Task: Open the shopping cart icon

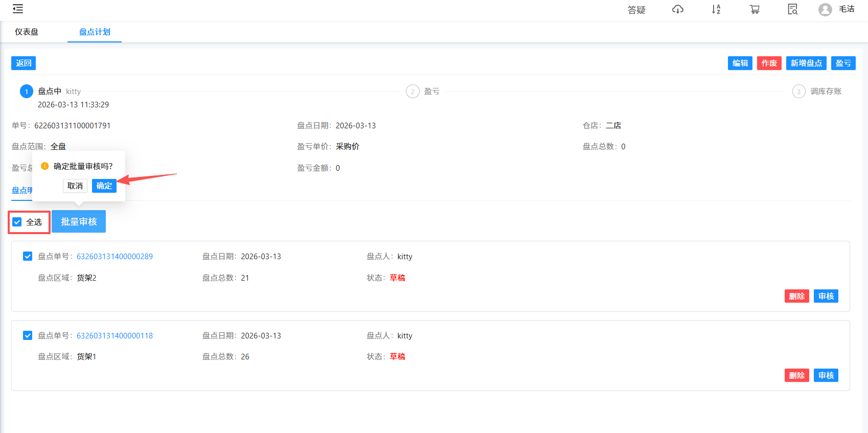Action: [x=755, y=9]
